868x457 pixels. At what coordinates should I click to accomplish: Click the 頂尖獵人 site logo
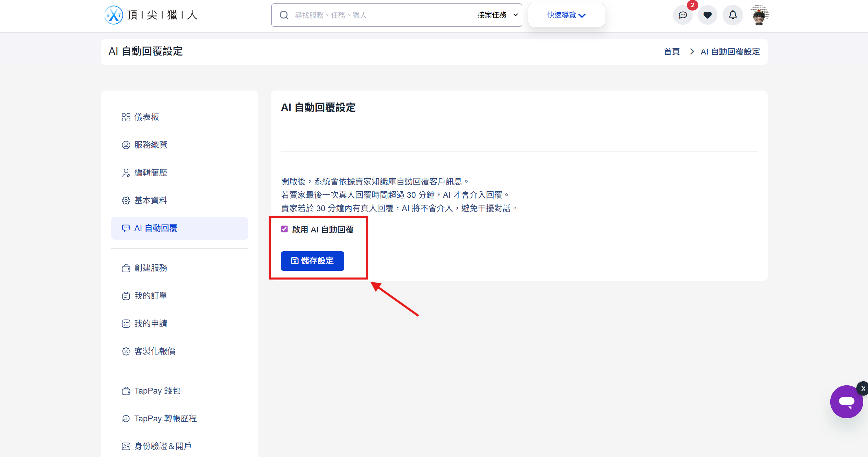(x=151, y=15)
